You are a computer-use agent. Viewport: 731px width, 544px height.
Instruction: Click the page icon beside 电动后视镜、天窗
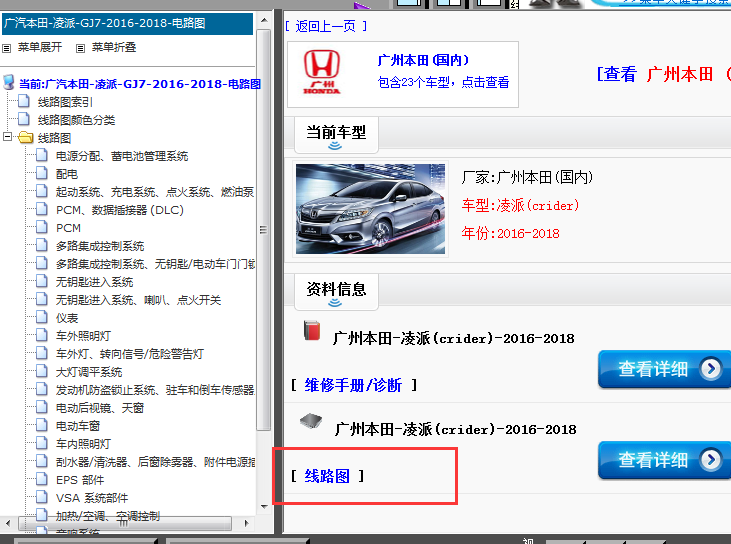click(x=42, y=407)
